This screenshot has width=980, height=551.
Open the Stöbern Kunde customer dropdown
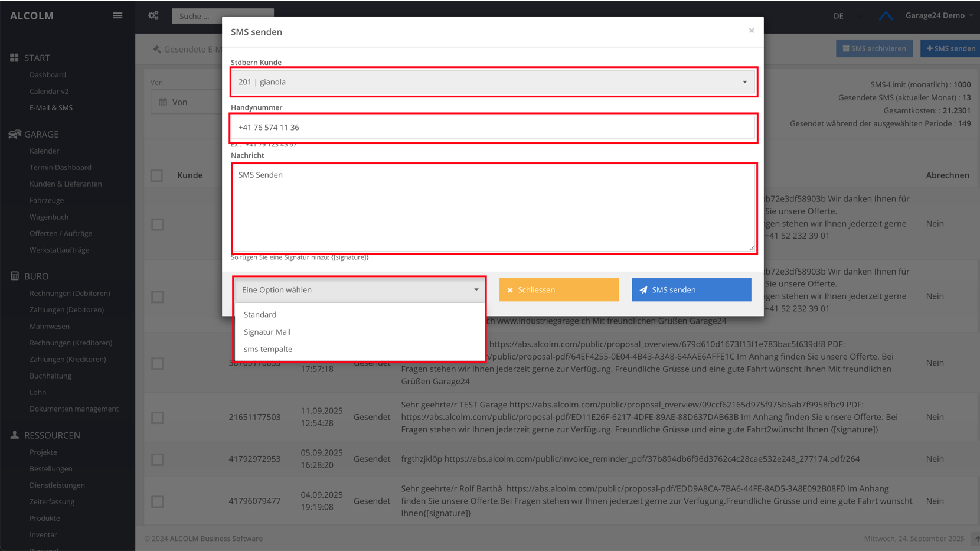[x=493, y=82]
